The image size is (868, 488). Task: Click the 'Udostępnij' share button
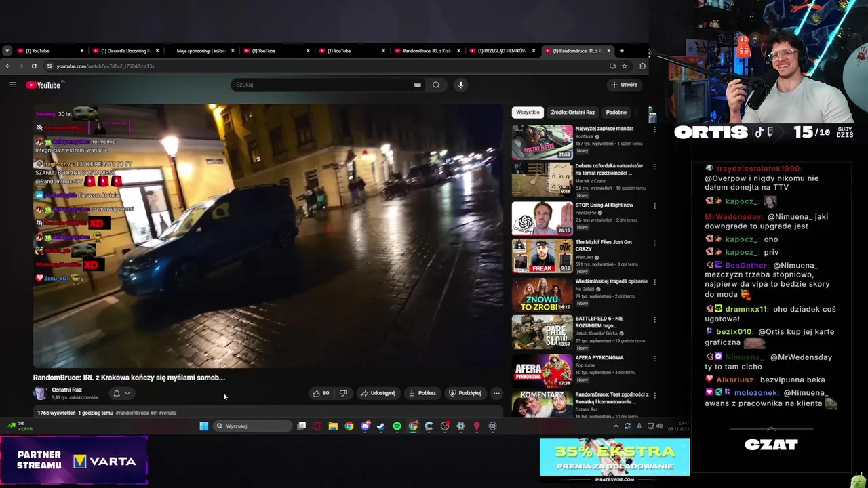(378, 393)
